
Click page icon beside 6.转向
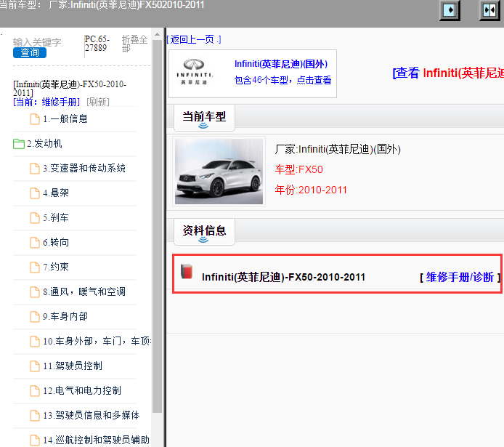pyautogui.click(x=35, y=243)
